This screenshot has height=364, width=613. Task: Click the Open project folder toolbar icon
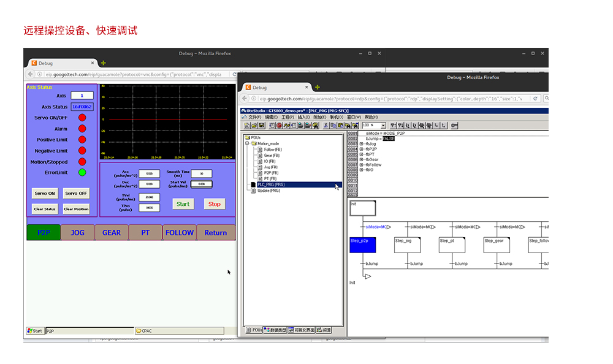[254, 126]
